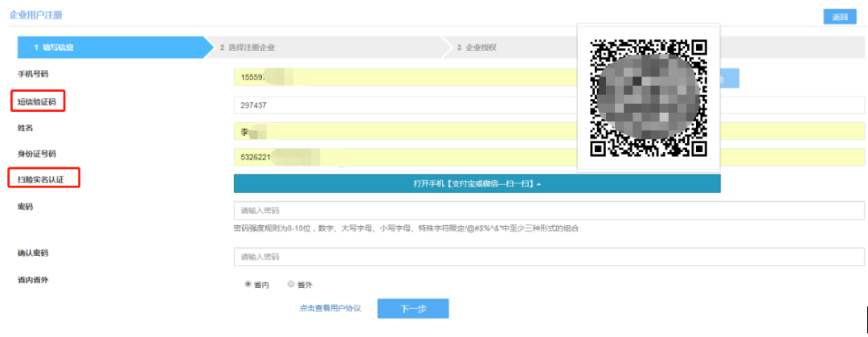The width and height of the screenshot is (868, 337).
Task: Select the 省外 radio button
Action: 291,284
